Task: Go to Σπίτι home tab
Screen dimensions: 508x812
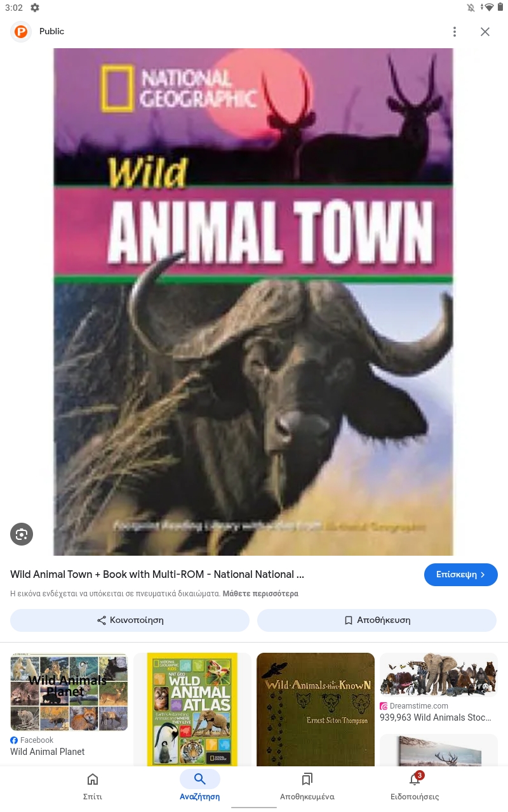Action: click(93, 787)
